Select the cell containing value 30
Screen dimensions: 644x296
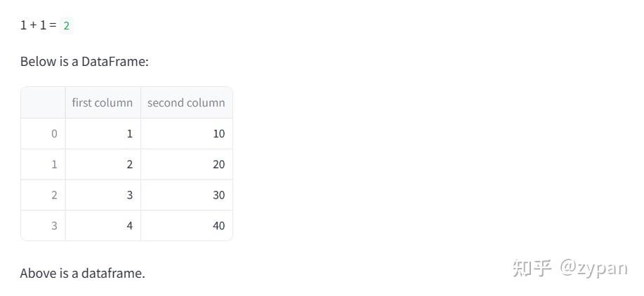[x=187, y=195]
